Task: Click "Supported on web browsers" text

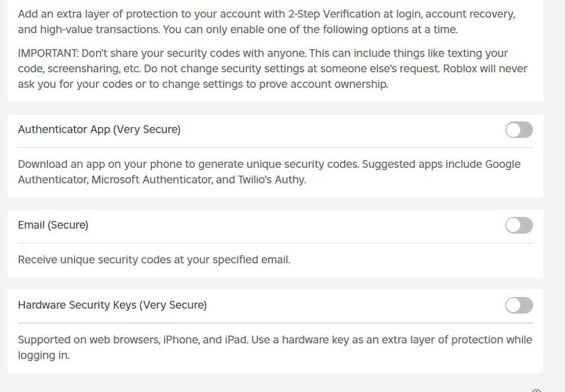Action: pos(89,340)
